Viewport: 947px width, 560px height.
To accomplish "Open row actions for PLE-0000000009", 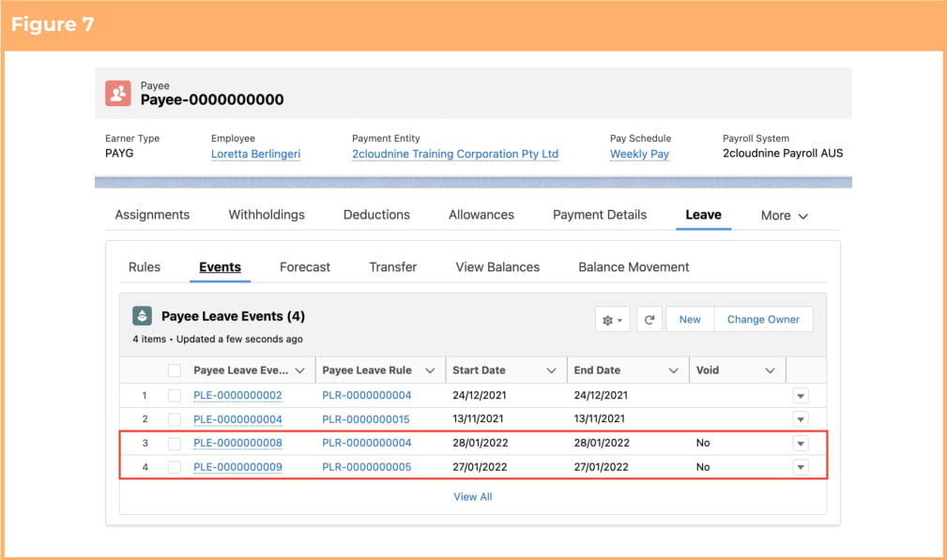I will [x=801, y=467].
